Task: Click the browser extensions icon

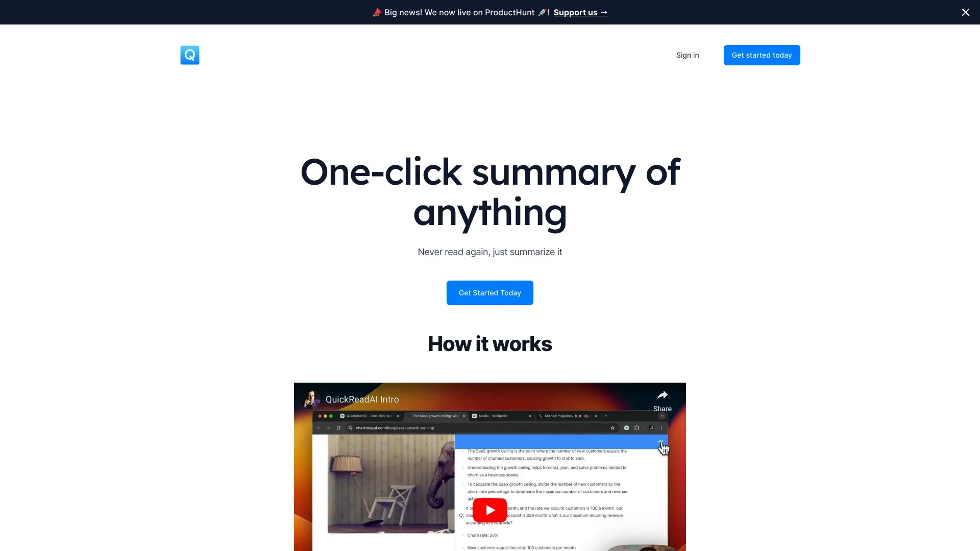Action: [x=636, y=428]
